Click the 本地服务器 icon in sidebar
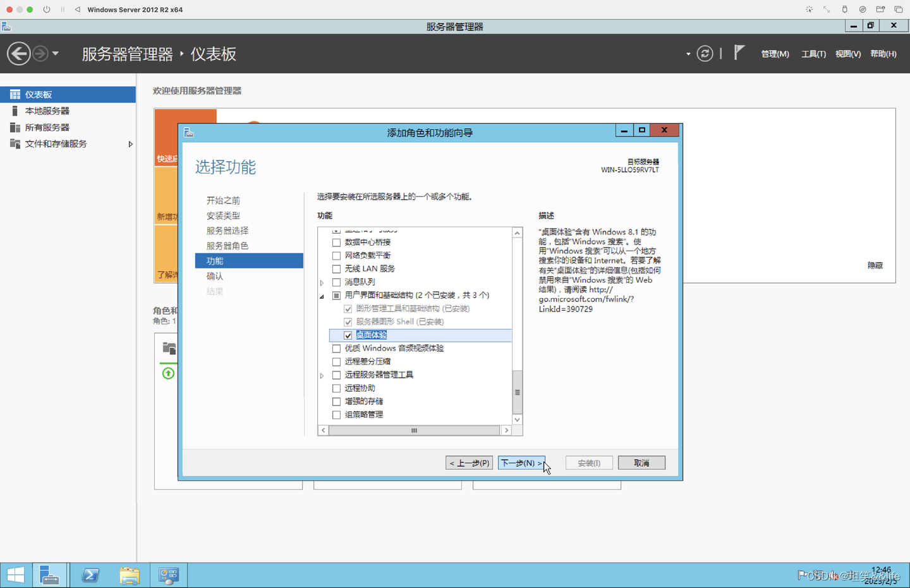 tap(15, 111)
